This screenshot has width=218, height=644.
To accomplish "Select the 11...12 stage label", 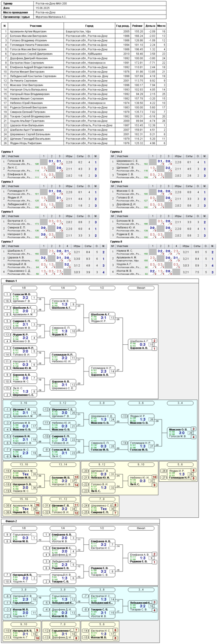I will coord(63,499).
